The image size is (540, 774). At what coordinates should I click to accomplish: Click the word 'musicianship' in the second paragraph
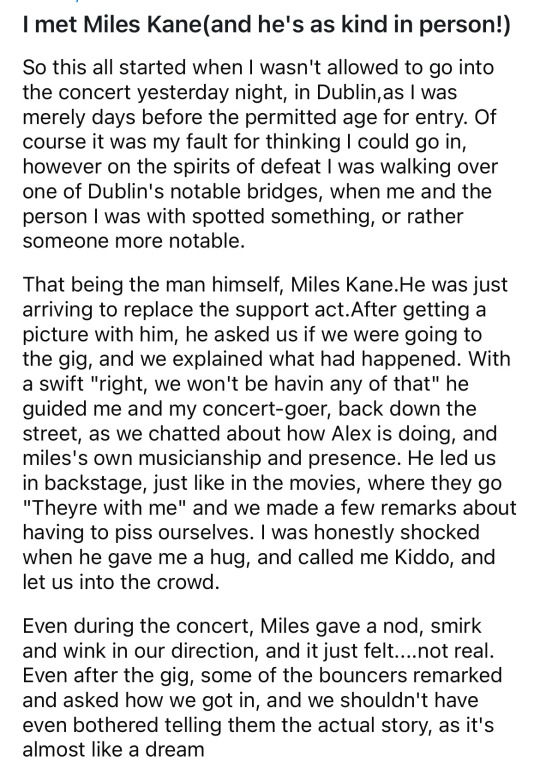point(200,458)
